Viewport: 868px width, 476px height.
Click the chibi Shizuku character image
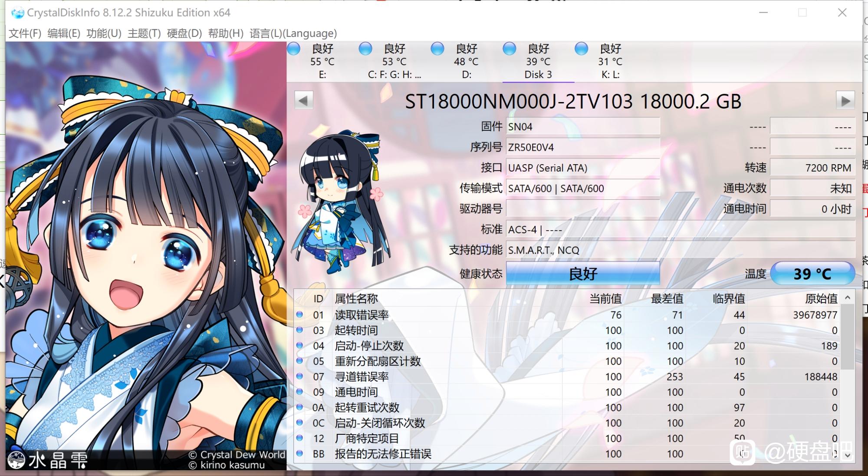pyautogui.click(x=342, y=202)
